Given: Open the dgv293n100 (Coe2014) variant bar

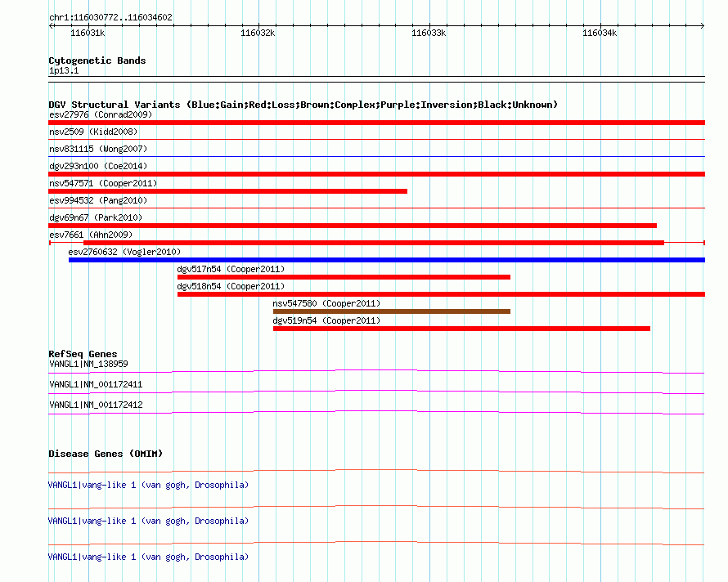Looking at the screenshot, I should point(376,174).
